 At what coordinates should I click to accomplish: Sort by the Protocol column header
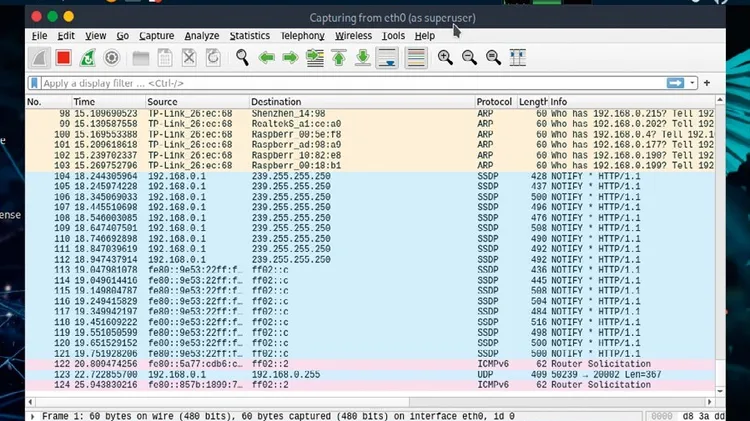[496, 102]
